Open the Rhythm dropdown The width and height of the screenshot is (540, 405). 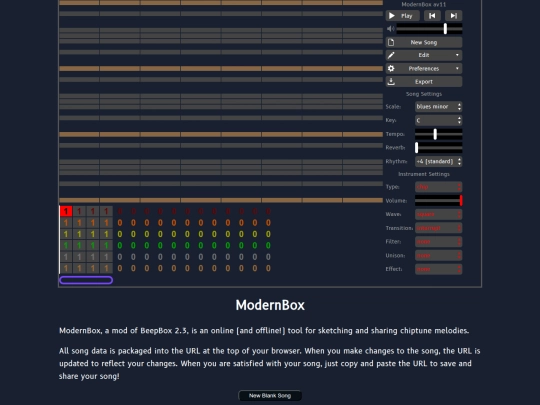pyautogui.click(x=438, y=162)
